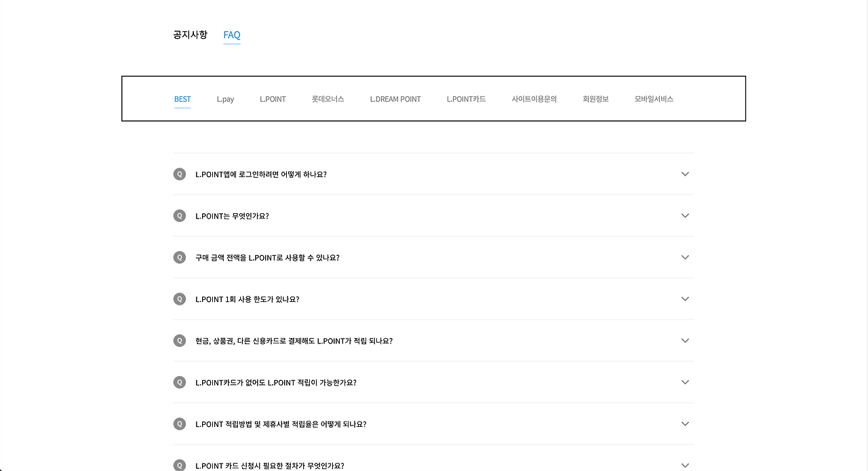868x471 pixels.
Task: Click Q icon beside 현금, 상품권 question
Action: [180, 341]
